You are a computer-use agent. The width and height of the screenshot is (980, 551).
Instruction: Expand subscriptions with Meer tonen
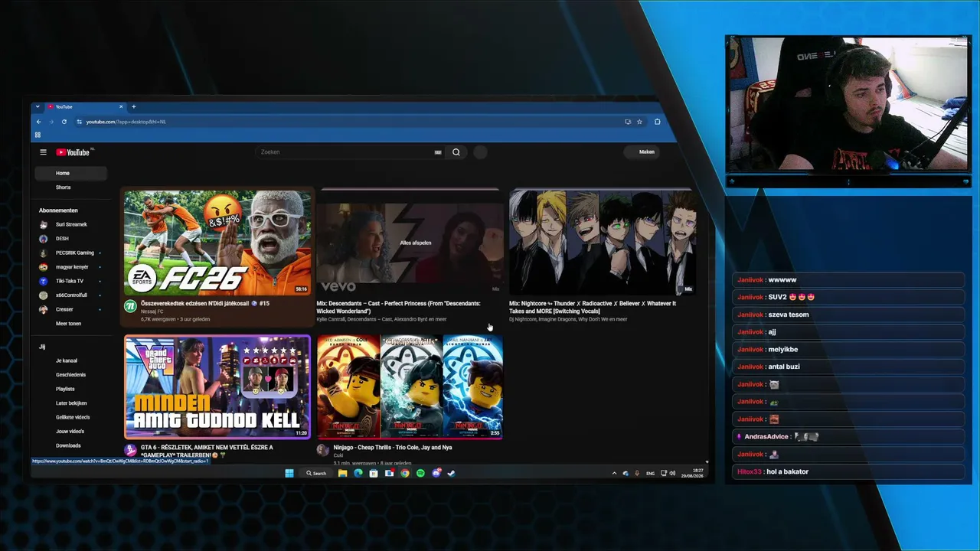(68, 324)
